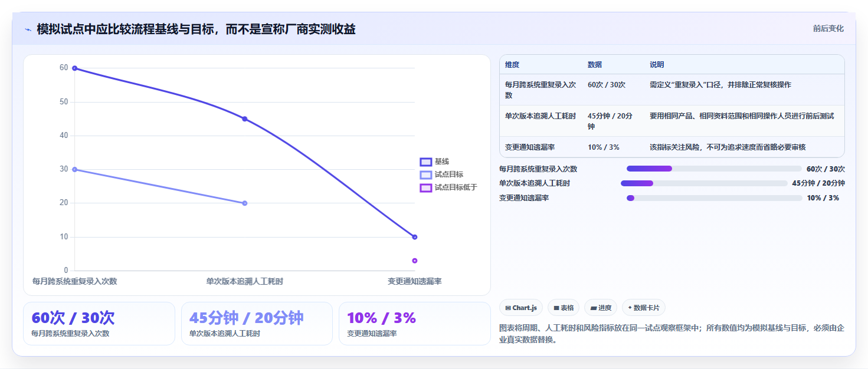Click the y-axis value 30

[64, 169]
